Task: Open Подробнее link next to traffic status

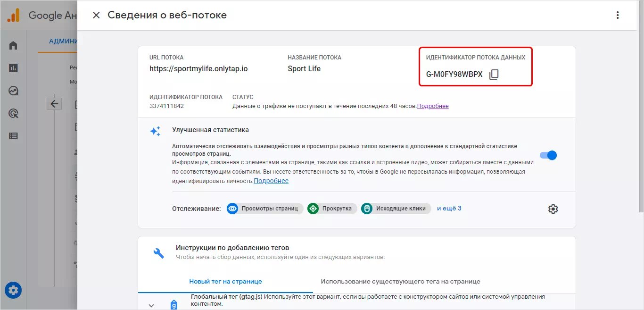Action: [x=433, y=106]
